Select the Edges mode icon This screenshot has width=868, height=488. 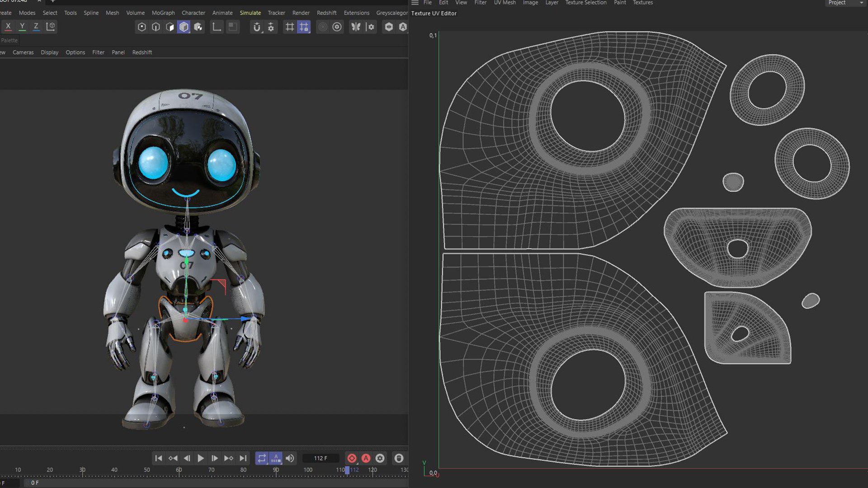(156, 27)
